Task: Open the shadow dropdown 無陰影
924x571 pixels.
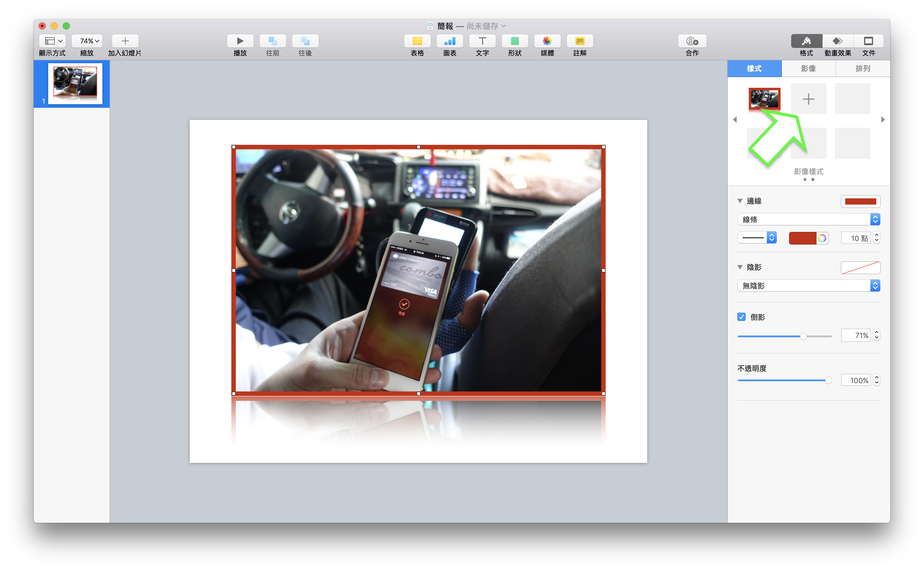Action: click(809, 285)
